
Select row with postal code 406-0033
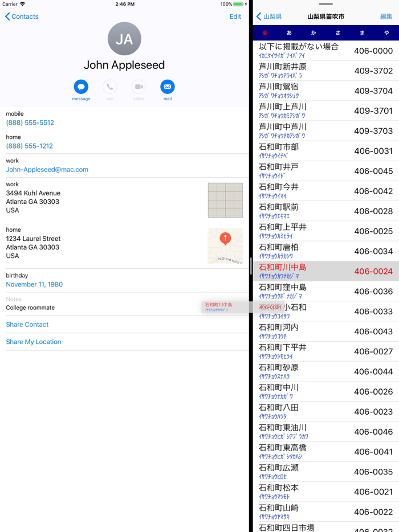[x=326, y=311]
